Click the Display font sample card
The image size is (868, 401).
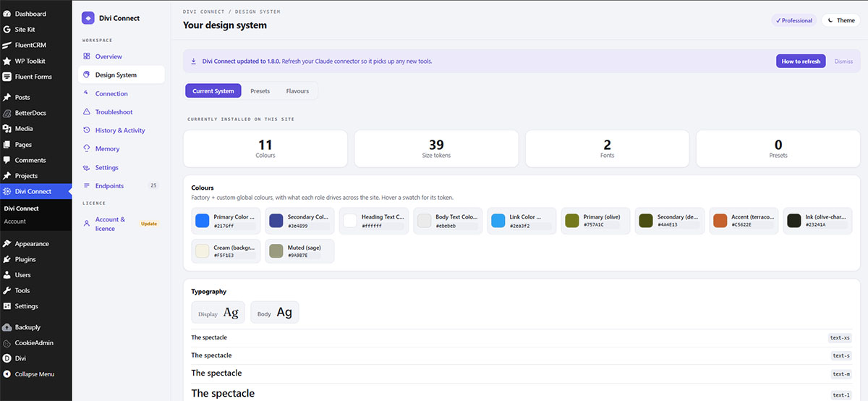tap(218, 313)
